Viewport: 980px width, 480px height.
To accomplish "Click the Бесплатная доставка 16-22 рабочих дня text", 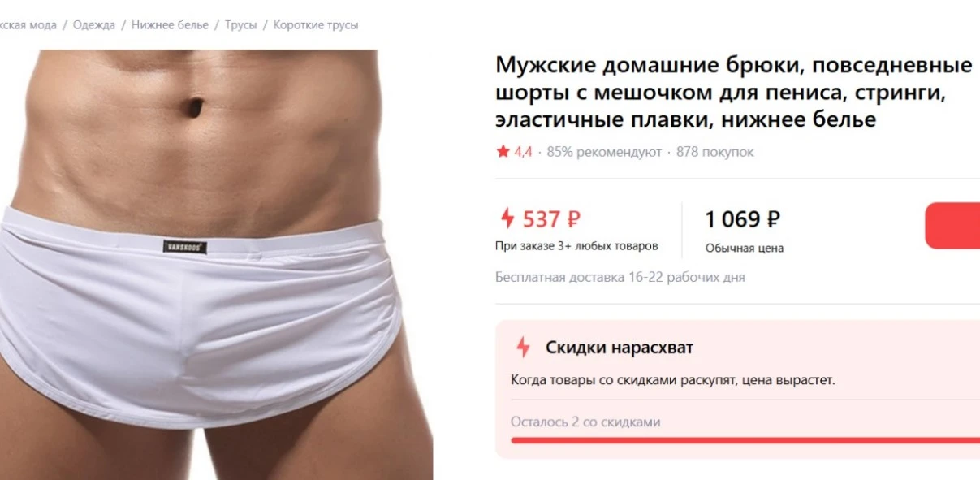I will pos(620,277).
